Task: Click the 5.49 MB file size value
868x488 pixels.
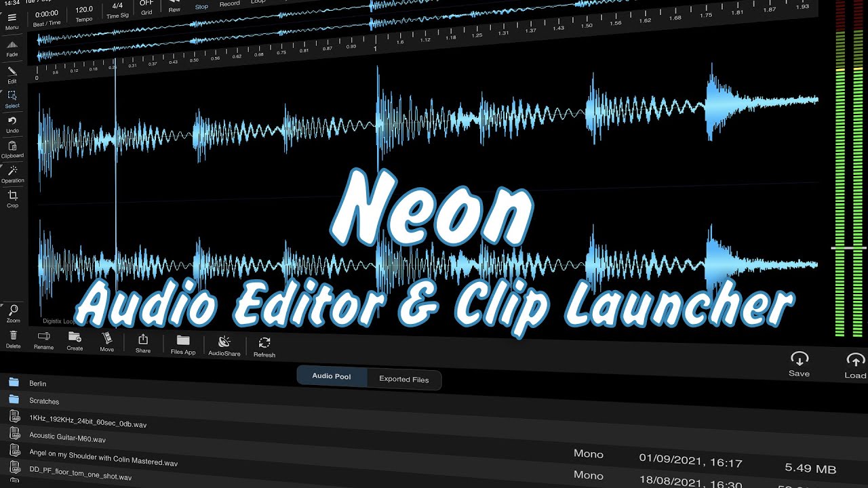Action: click(x=810, y=468)
